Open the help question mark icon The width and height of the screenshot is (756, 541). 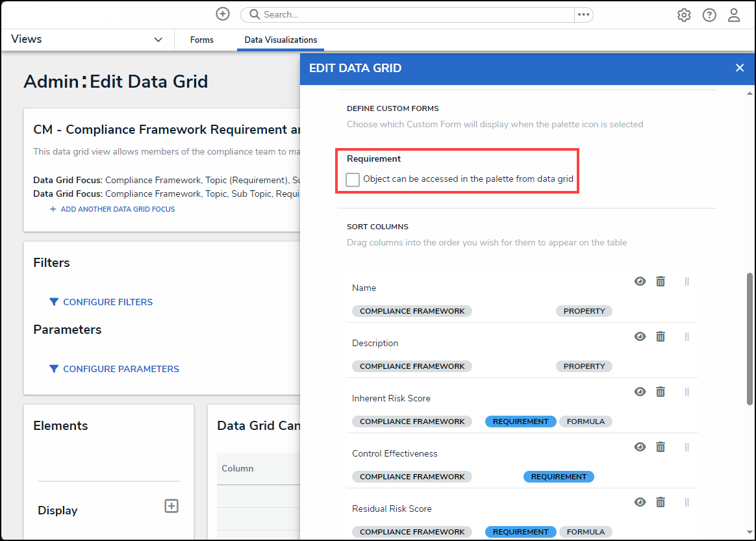709,15
